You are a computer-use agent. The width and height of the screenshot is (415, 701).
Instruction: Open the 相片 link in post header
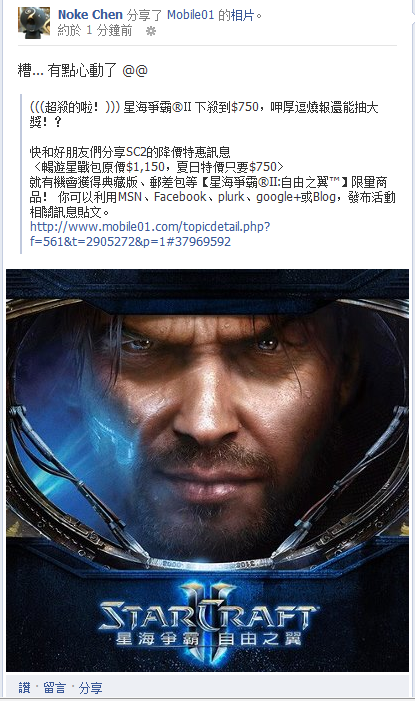(x=242, y=15)
